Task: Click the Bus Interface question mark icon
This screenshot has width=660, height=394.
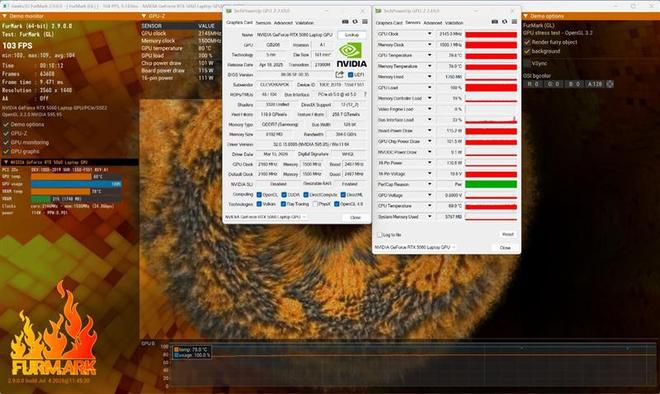Action: click(x=365, y=95)
